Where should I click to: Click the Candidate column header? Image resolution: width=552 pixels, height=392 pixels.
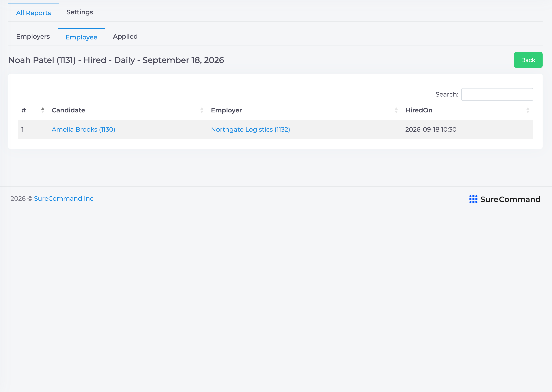[x=68, y=110]
